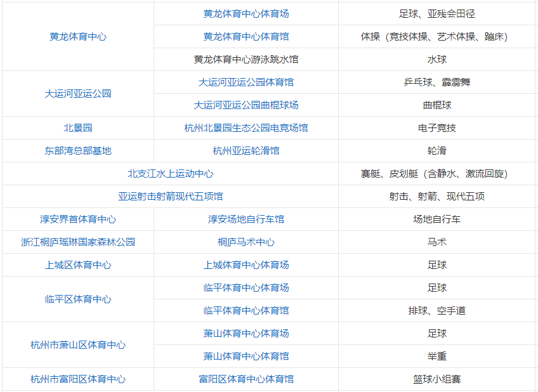The image size is (538, 392).
Task: Open the 黄龙体育中心体育场 link
Action: [246, 14]
